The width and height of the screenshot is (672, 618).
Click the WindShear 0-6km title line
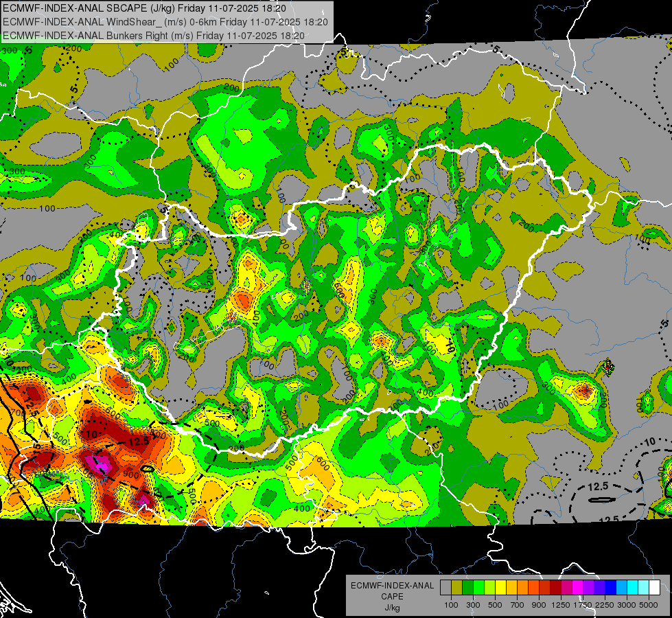(165, 22)
